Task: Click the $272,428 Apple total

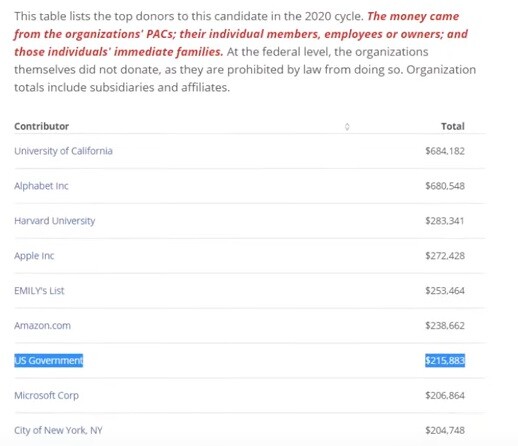Action: 445,256
